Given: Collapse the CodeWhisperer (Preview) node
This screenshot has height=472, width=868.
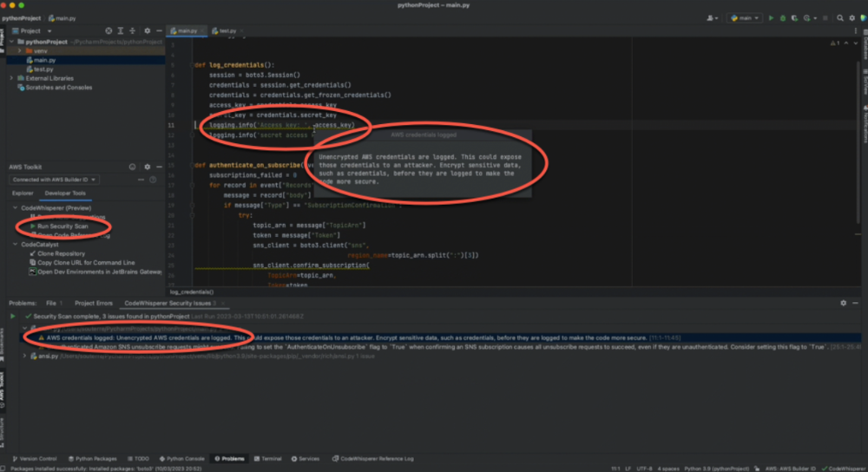Looking at the screenshot, I should [14, 208].
